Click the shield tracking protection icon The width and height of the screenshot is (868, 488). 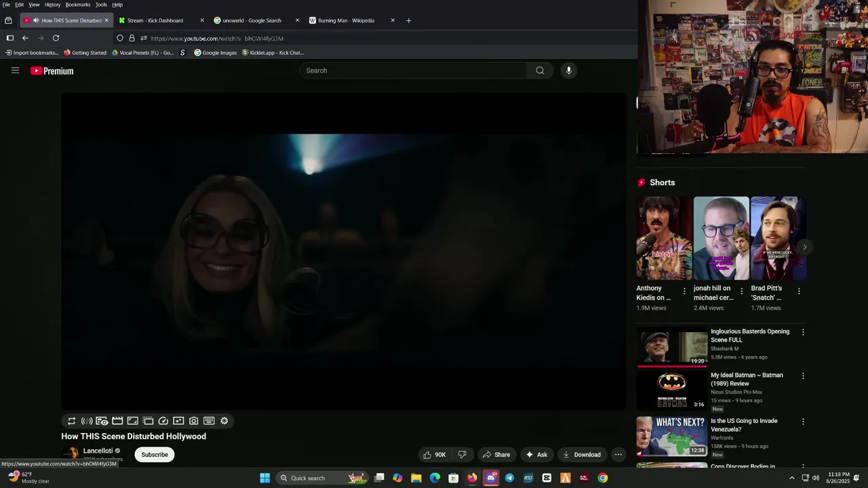(x=120, y=38)
